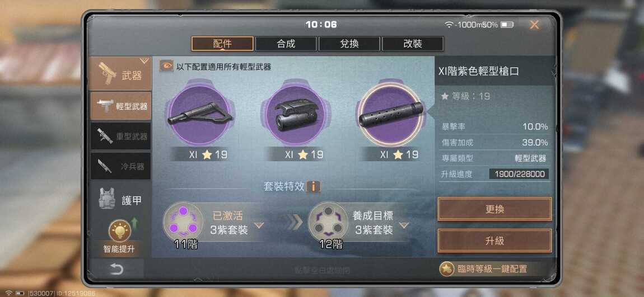This screenshot has width=644, height=297.
Task: Select 重型武器 heavy weapons category
Action: 121,136
